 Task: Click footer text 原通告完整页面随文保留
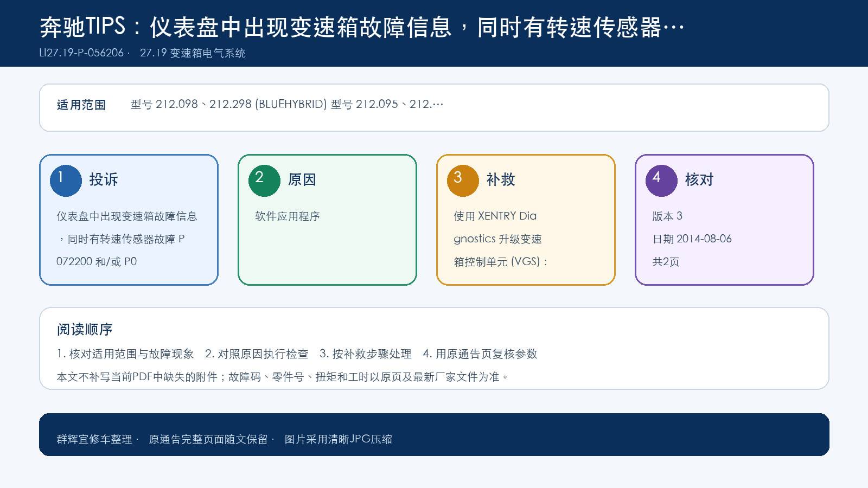tap(208, 439)
